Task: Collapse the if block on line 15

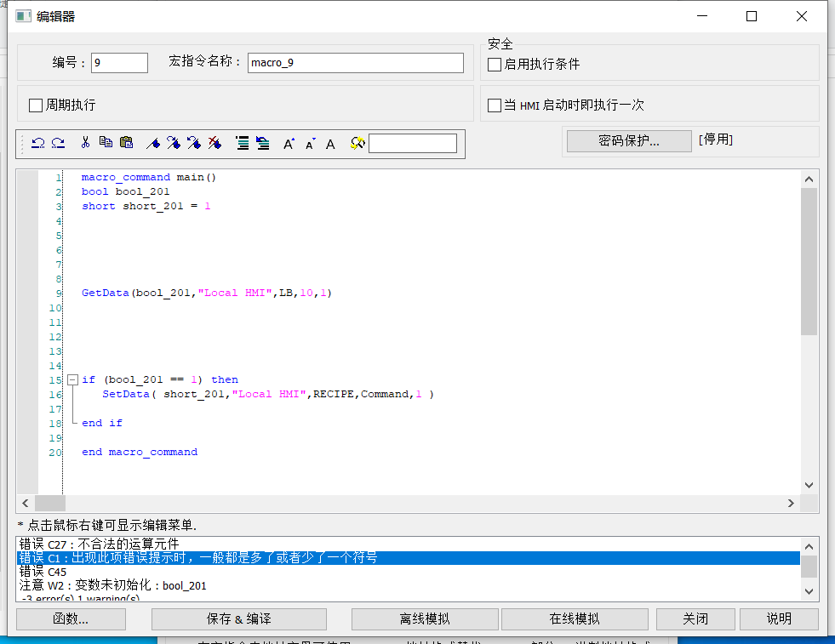Action: point(72,380)
